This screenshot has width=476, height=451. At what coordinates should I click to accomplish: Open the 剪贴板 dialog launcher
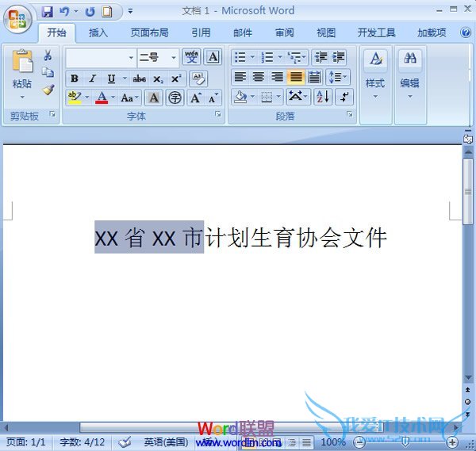[x=53, y=114]
